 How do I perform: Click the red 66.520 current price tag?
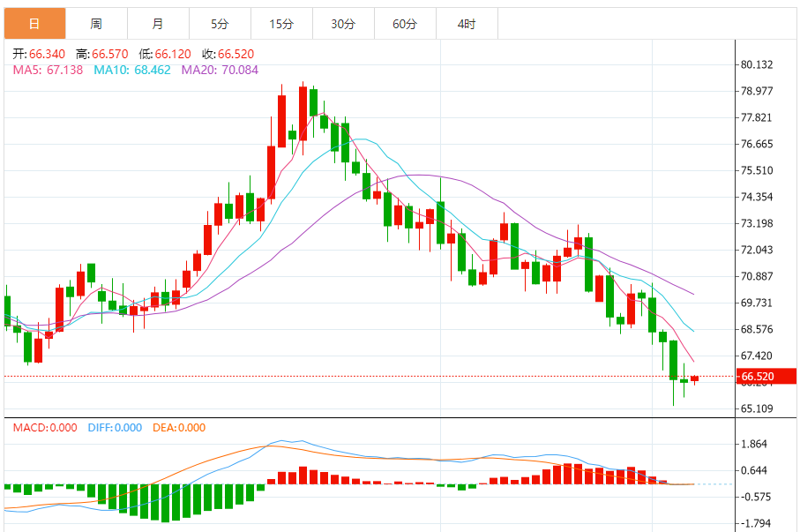760,376
